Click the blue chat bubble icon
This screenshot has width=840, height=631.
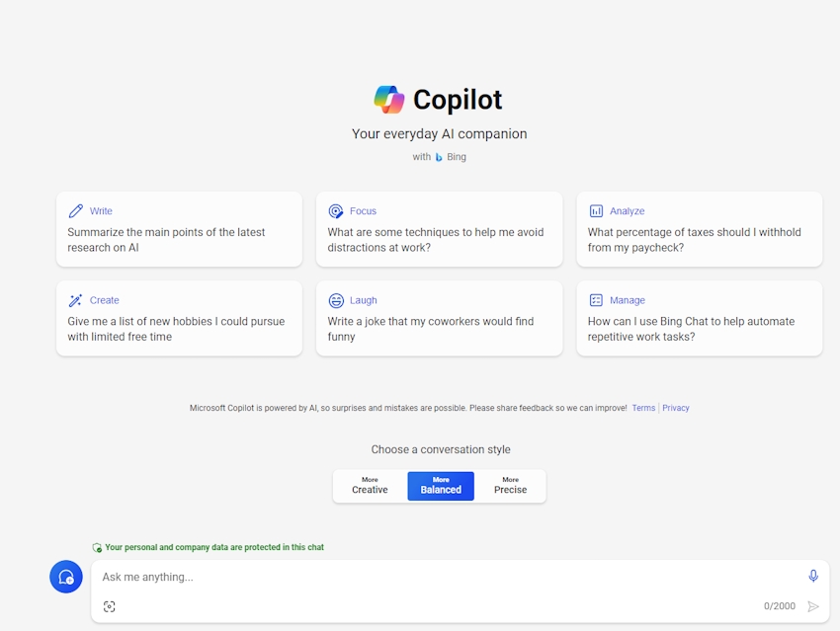tap(66, 577)
